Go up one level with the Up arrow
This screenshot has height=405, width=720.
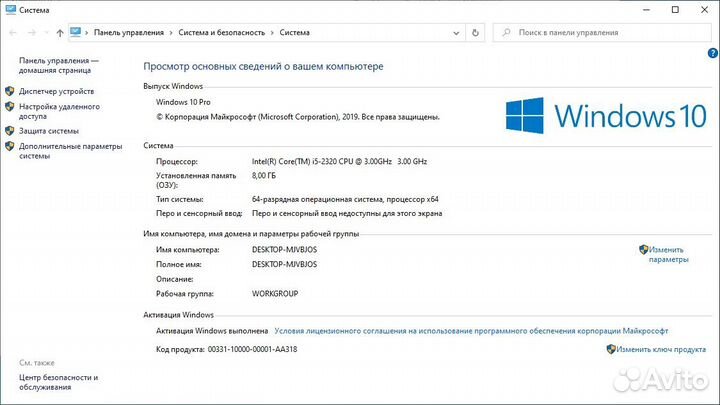pos(60,33)
